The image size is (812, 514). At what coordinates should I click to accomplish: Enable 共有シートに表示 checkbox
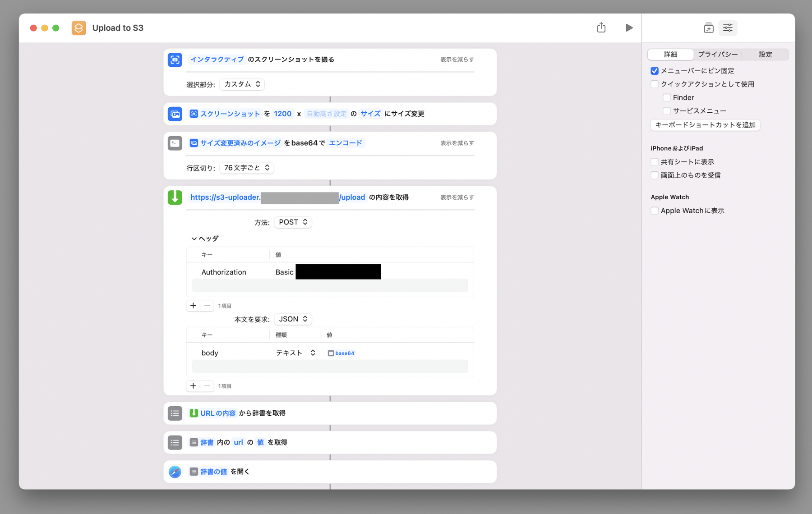[x=655, y=162]
